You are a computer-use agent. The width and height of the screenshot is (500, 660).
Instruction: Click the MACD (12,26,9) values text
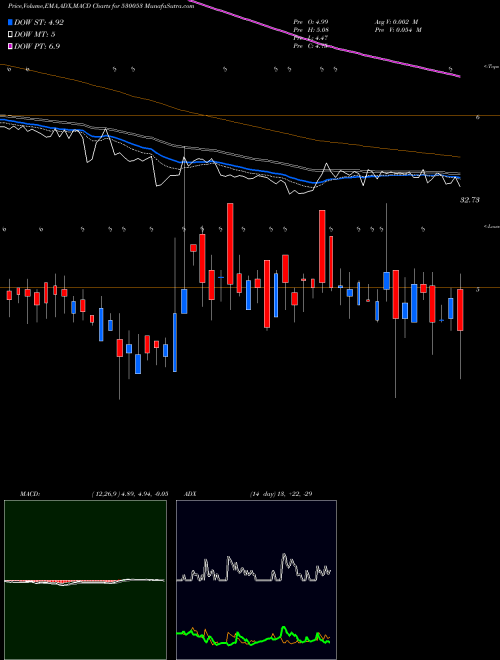tap(130, 494)
